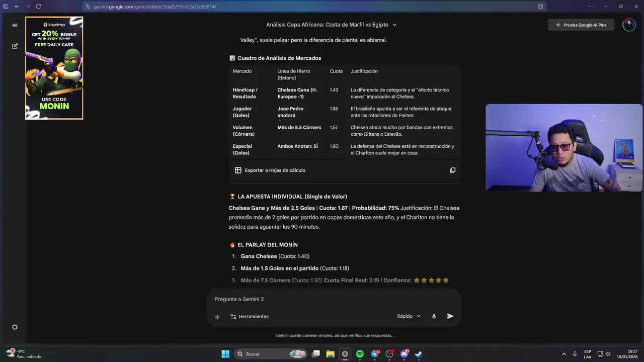Select parlay item Gana Chelsea
Image resolution: width=644 pixels, height=362 pixels.
click(x=259, y=256)
